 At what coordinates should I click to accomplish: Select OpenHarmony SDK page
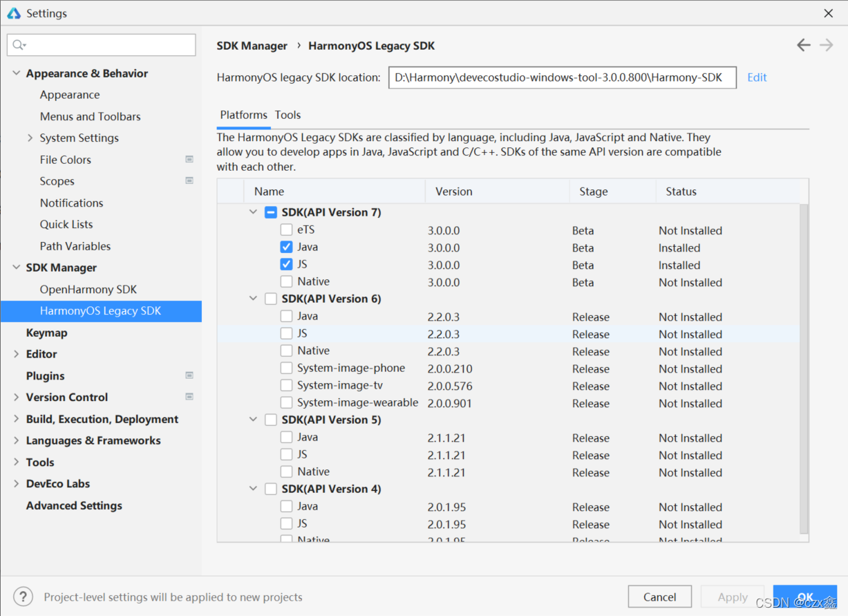88,289
